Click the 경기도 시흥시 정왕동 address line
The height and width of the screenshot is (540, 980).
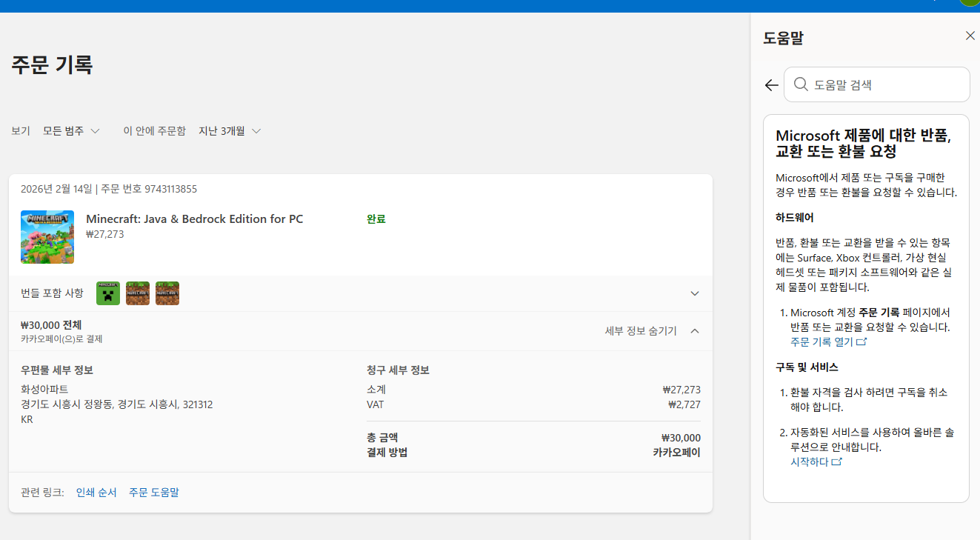pos(117,404)
